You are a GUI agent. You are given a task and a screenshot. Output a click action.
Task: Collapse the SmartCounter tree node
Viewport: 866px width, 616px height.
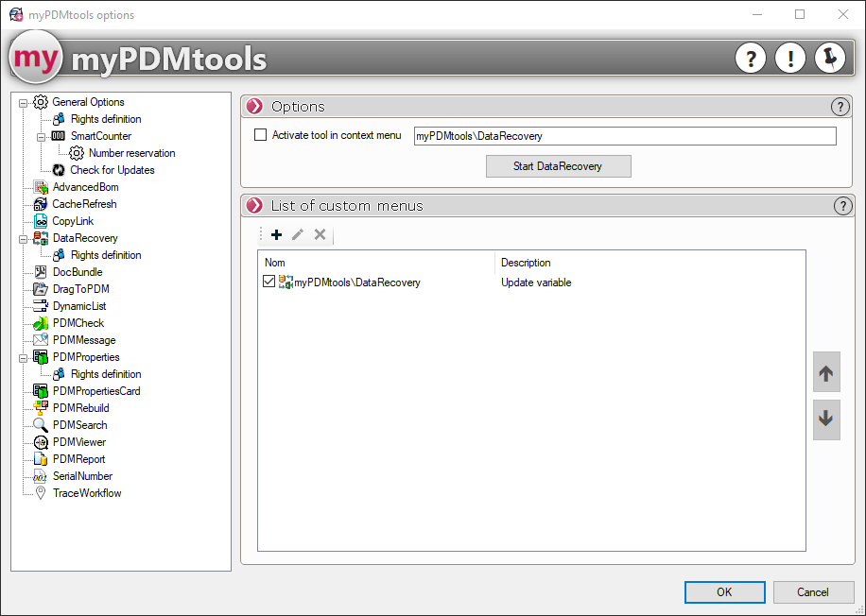click(41, 136)
